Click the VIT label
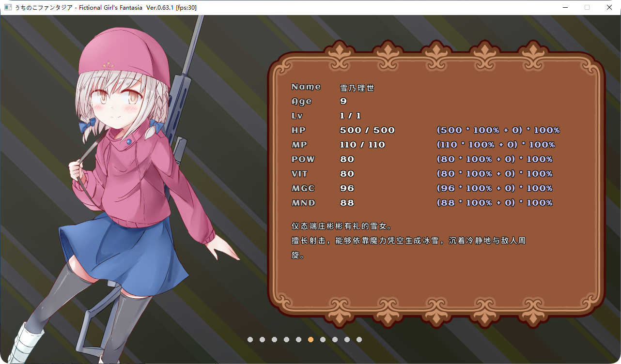Screen dimensions: 621x364 299,174
